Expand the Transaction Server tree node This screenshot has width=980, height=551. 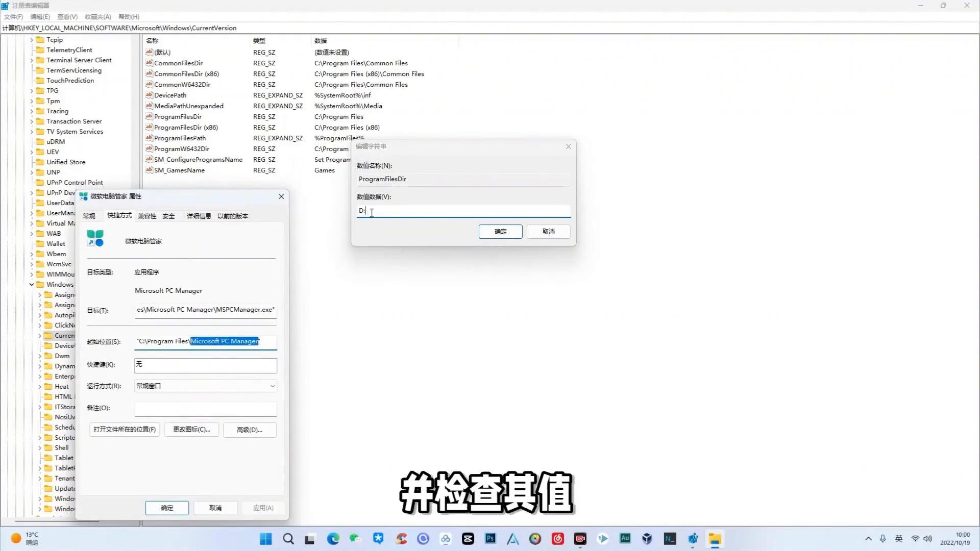coord(32,121)
